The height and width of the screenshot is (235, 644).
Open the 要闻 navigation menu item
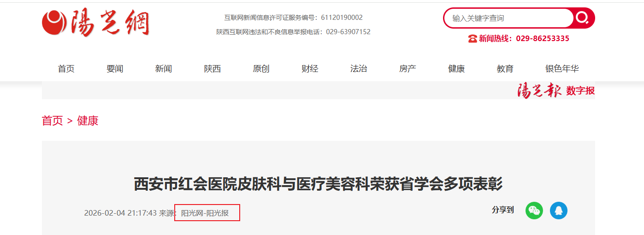[115, 69]
